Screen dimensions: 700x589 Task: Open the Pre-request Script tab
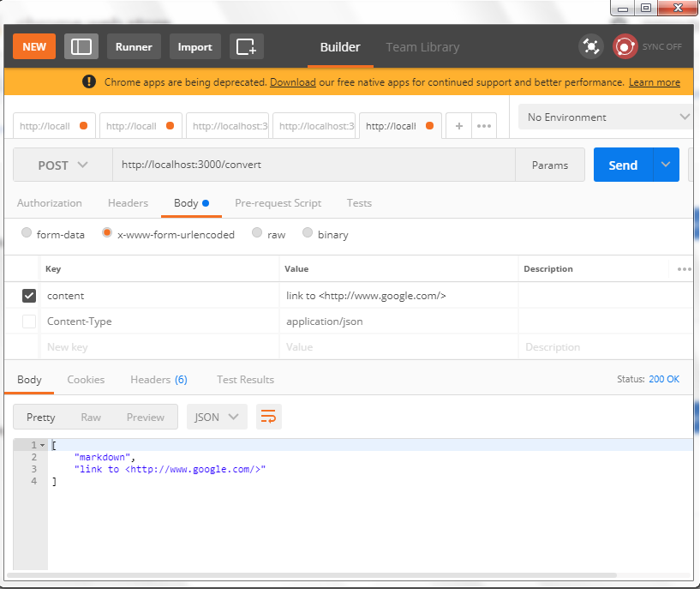coord(278,203)
